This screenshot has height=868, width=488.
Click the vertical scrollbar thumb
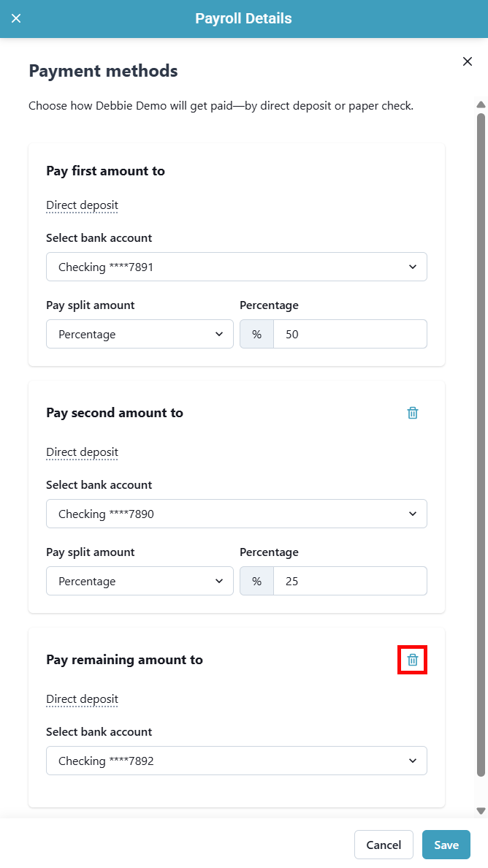pos(481,438)
